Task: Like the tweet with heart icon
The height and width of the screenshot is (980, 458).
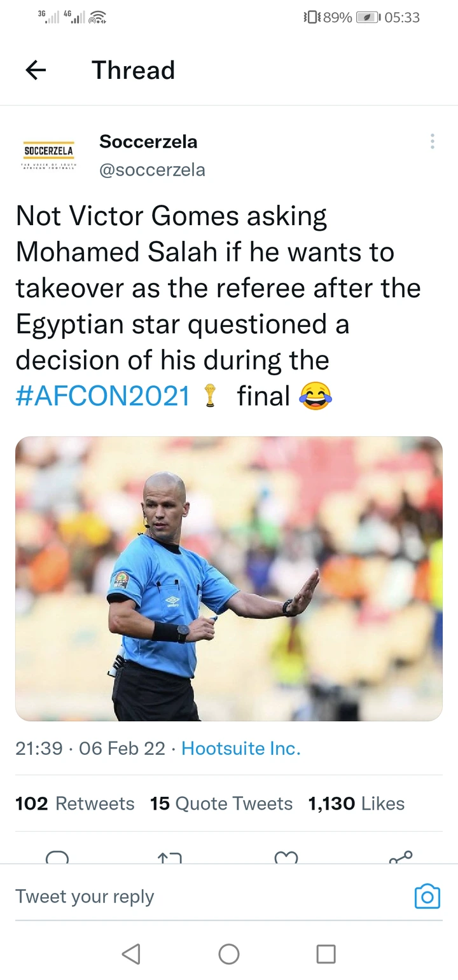Action: pos(286,858)
